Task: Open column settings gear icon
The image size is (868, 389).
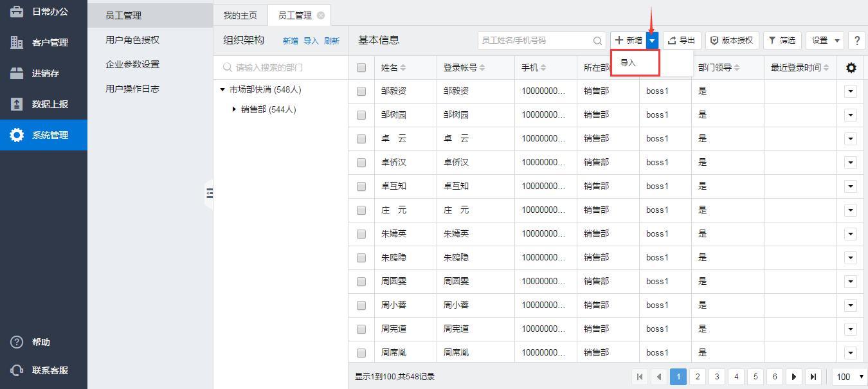Action: tap(851, 68)
